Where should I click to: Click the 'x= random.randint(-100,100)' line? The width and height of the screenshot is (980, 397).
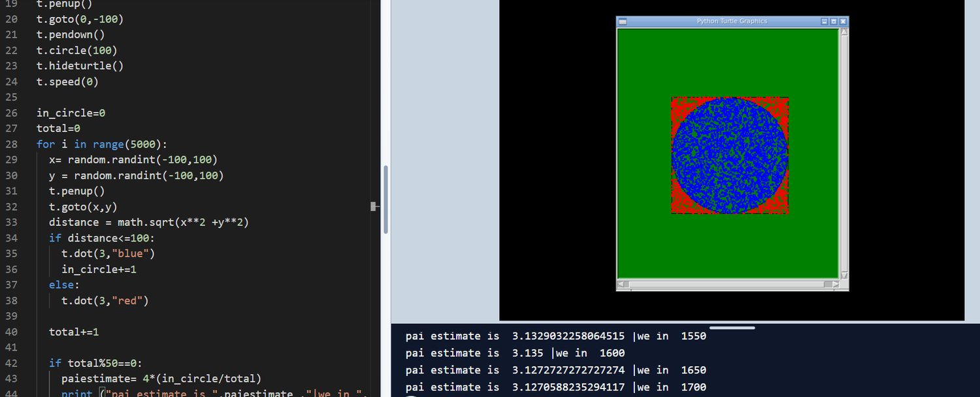click(133, 160)
